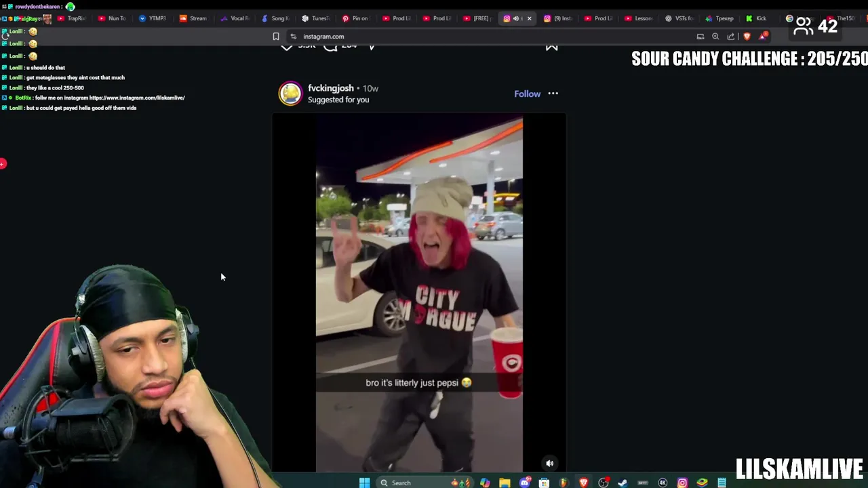Switch to the Kick tab
This screenshot has width=868, height=488.
[x=757, y=18]
